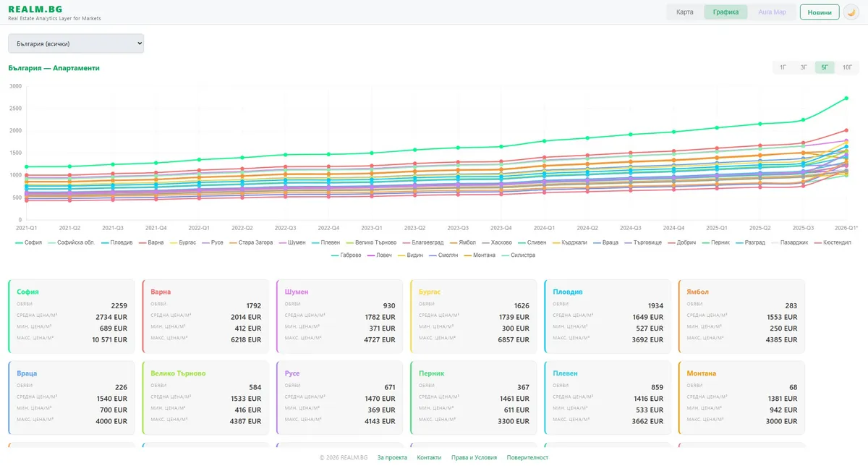Open the България (всички) region dropdown
This screenshot has height=466, width=868.
coord(76,44)
